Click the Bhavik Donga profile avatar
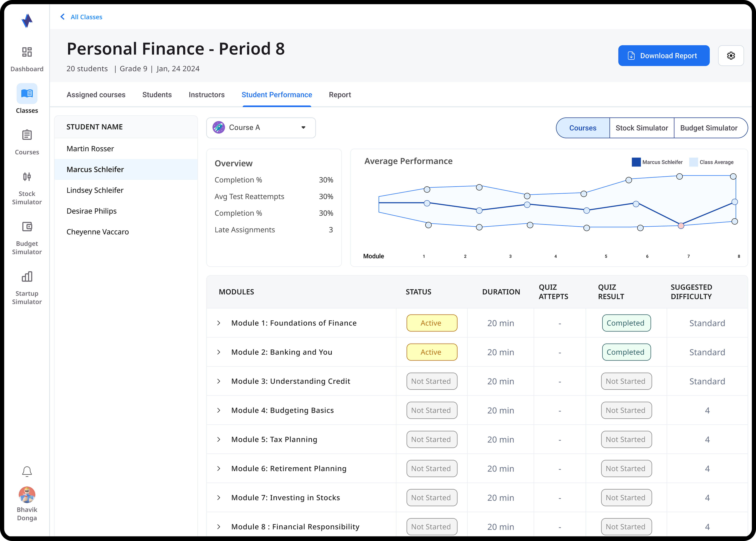 [x=27, y=494]
